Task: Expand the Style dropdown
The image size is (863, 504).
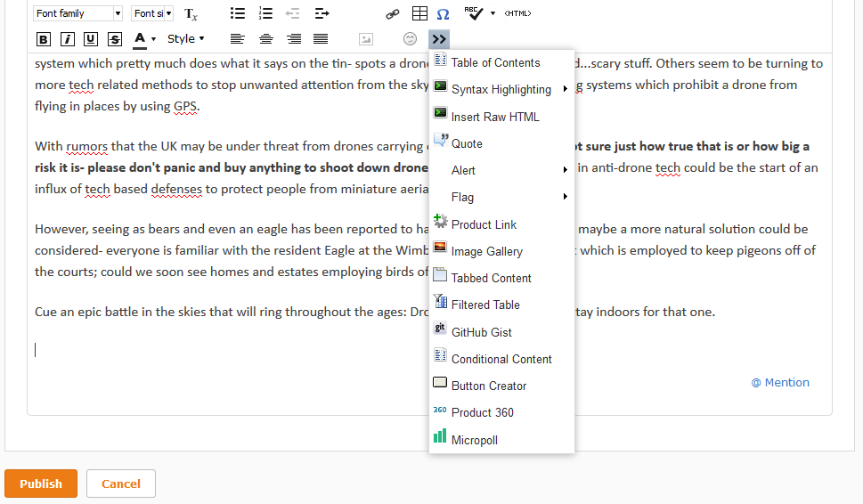Action: pyautogui.click(x=185, y=39)
